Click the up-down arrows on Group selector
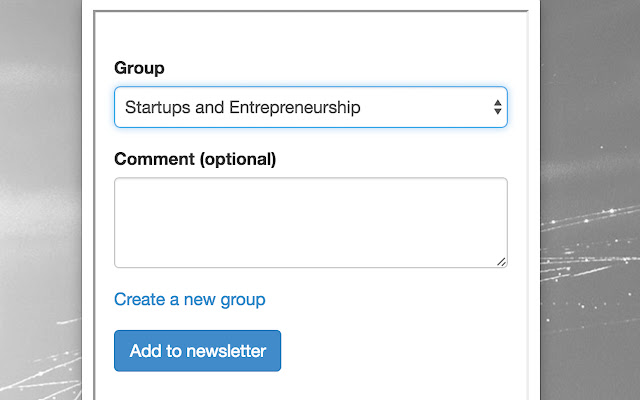640x400 pixels. point(497,107)
